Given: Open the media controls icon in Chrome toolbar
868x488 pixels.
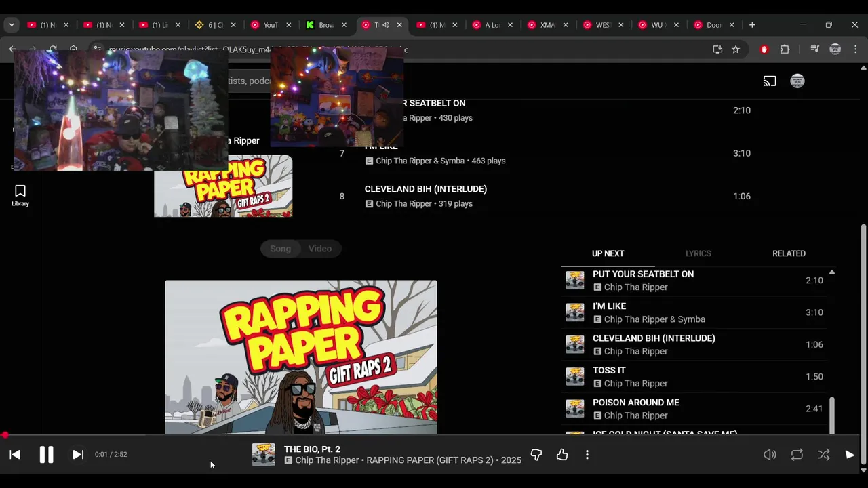Looking at the screenshot, I should coord(815,49).
